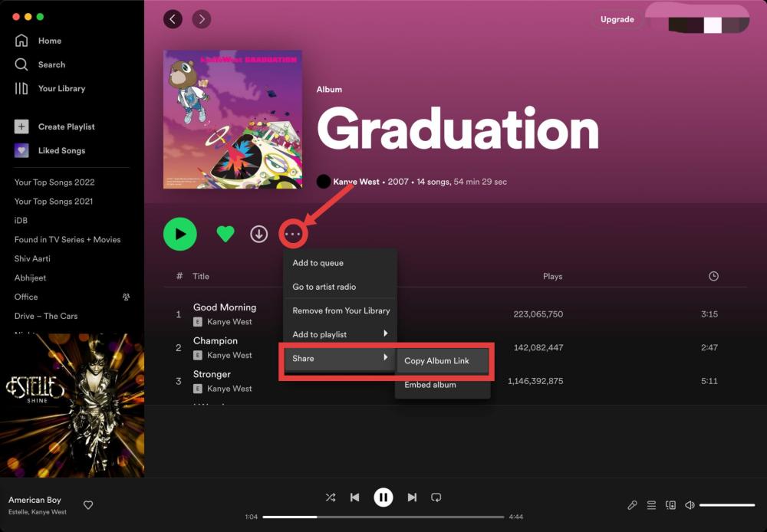The width and height of the screenshot is (767, 532).
Task: Select the Champion track
Action: (x=216, y=340)
